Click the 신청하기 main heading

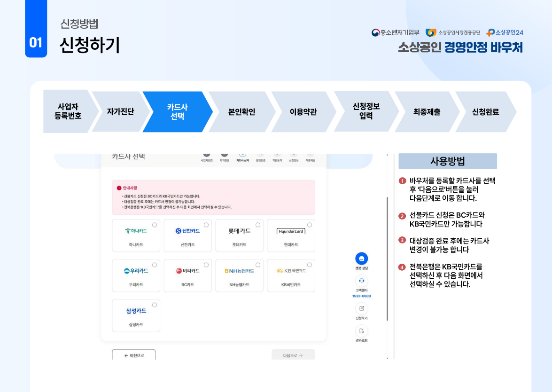pos(90,45)
